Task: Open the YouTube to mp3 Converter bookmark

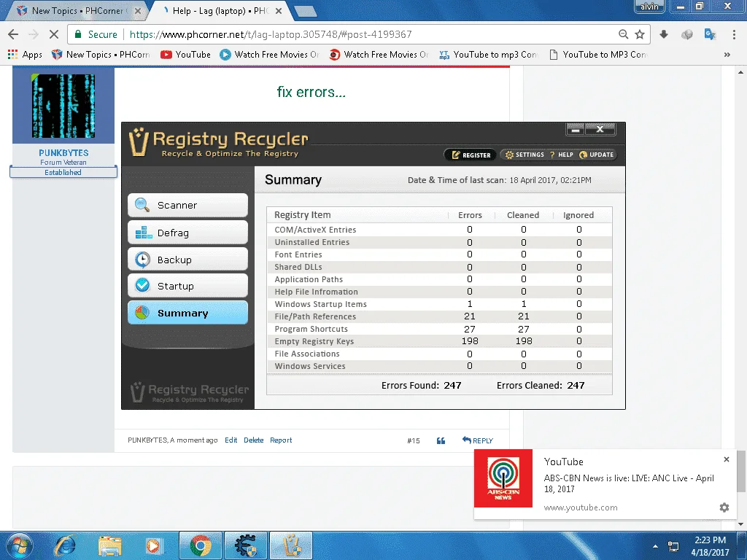Action: 488,54
